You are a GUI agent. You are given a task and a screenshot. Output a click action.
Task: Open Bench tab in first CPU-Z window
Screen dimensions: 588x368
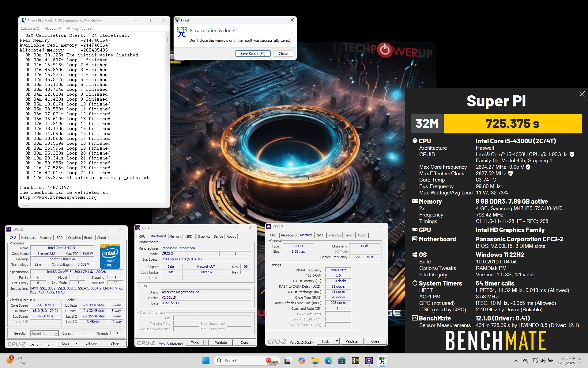(x=89, y=238)
